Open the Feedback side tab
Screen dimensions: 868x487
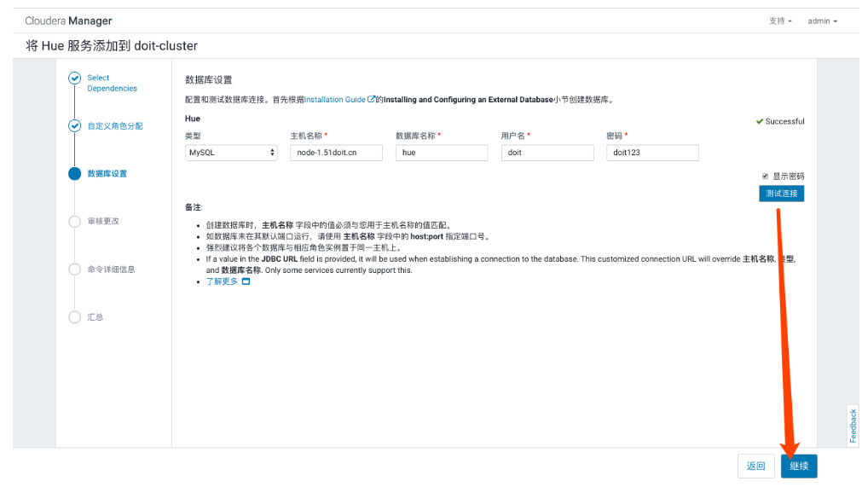853,425
